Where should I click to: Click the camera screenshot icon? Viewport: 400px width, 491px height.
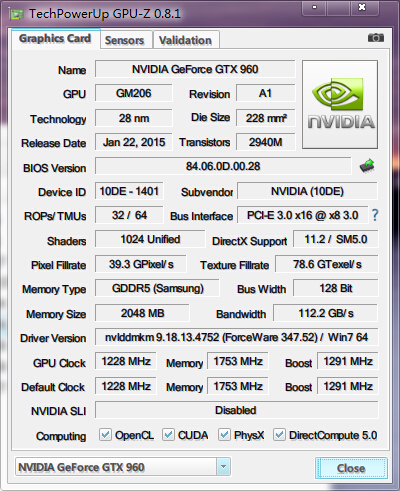click(x=376, y=38)
